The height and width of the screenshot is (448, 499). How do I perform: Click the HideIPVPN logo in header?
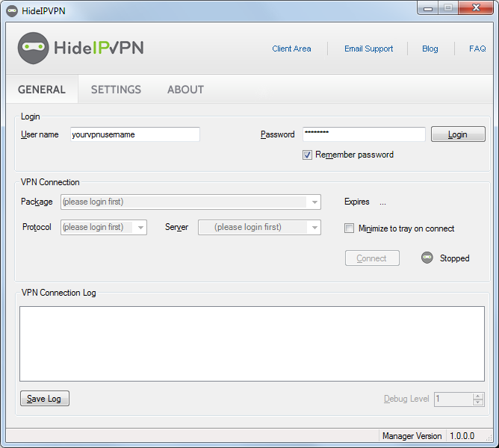[81, 48]
